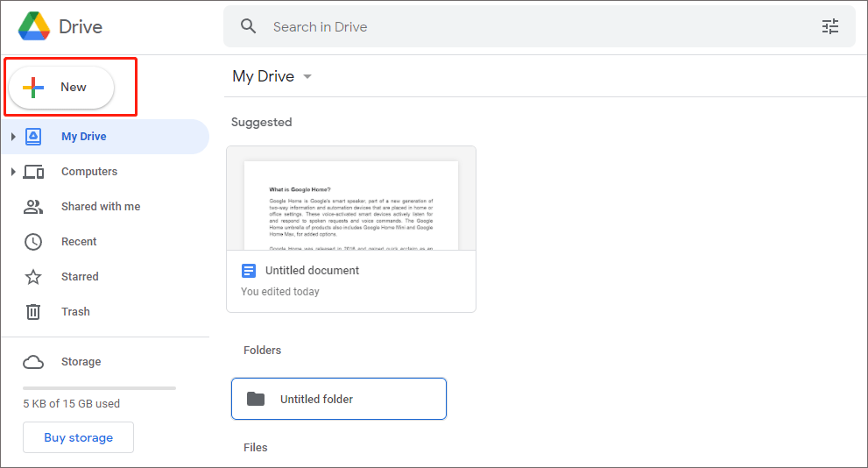The width and height of the screenshot is (868, 468).
Task: Click the Google Drive logo
Action: 34,26
